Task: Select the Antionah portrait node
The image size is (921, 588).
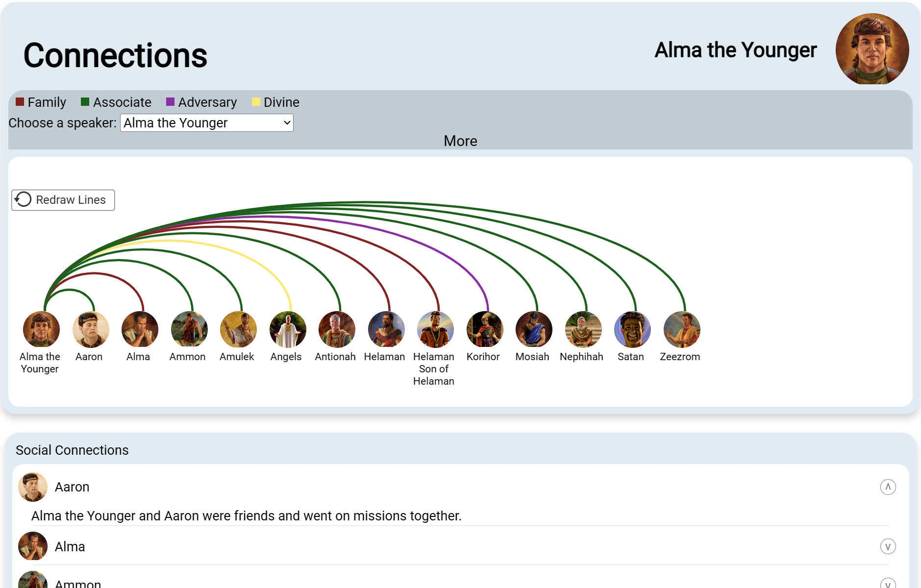Action: coord(337,329)
